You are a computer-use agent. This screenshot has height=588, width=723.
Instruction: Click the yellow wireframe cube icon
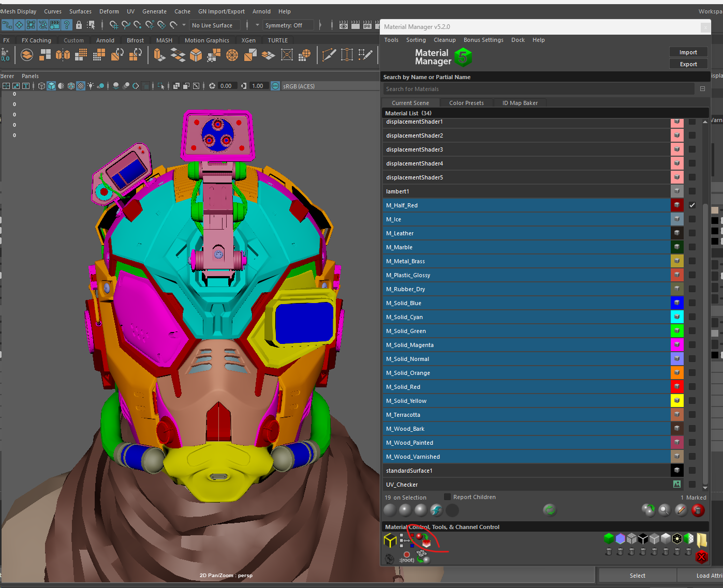[390, 540]
